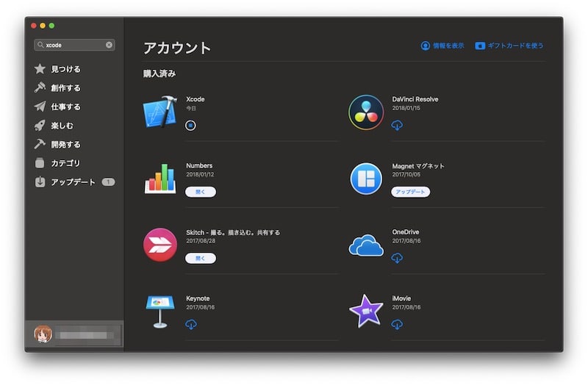The width and height of the screenshot is (588, 385).
Task: Click the xcode search input field
Action: point(74,45)
